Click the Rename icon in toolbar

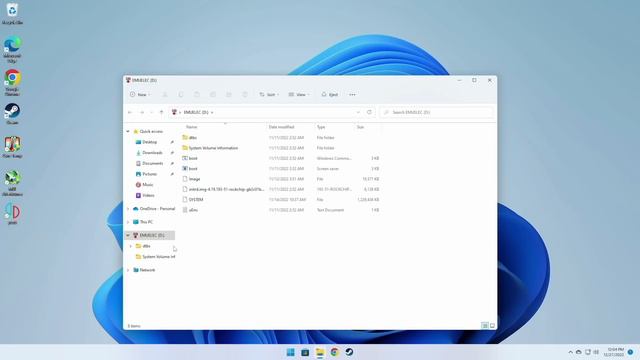213,95
